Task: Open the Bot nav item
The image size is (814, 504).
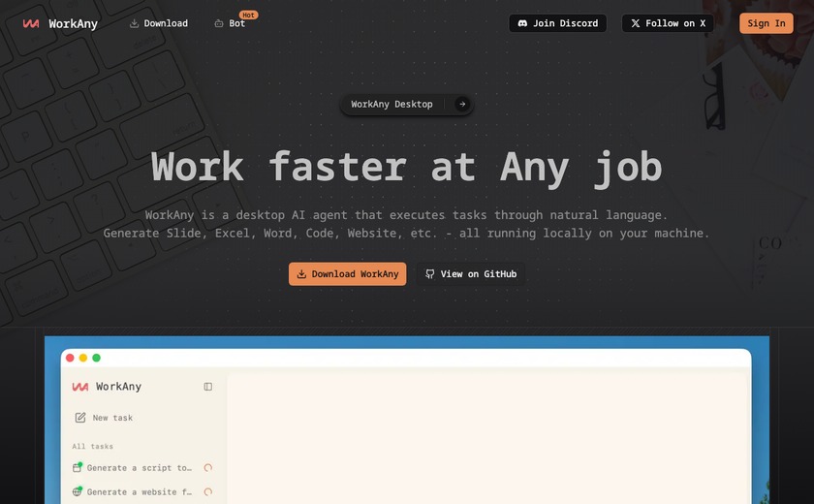Action: [230, 23]
